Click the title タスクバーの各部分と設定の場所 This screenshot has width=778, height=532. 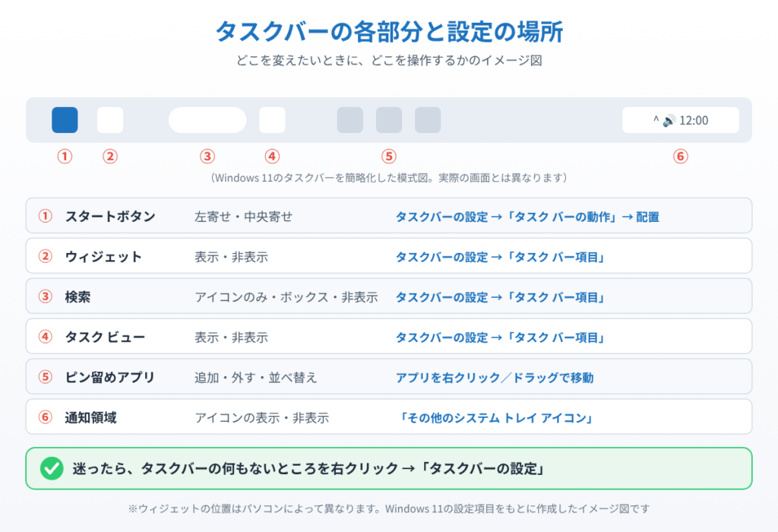tap(389, 32)
